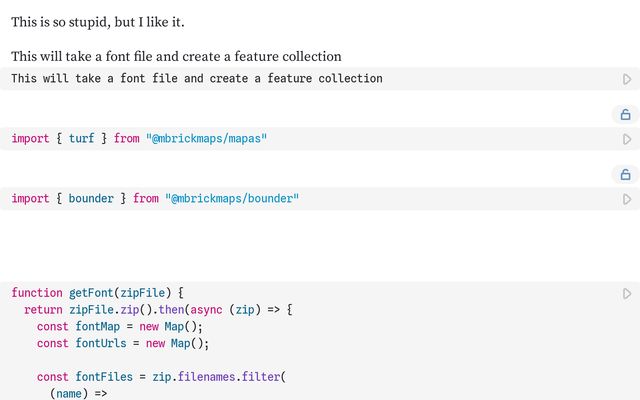The width and height of the screenshot is (640, 400).
Task: Click the "This is so stupid" paragraph
Action: (97, 21)
